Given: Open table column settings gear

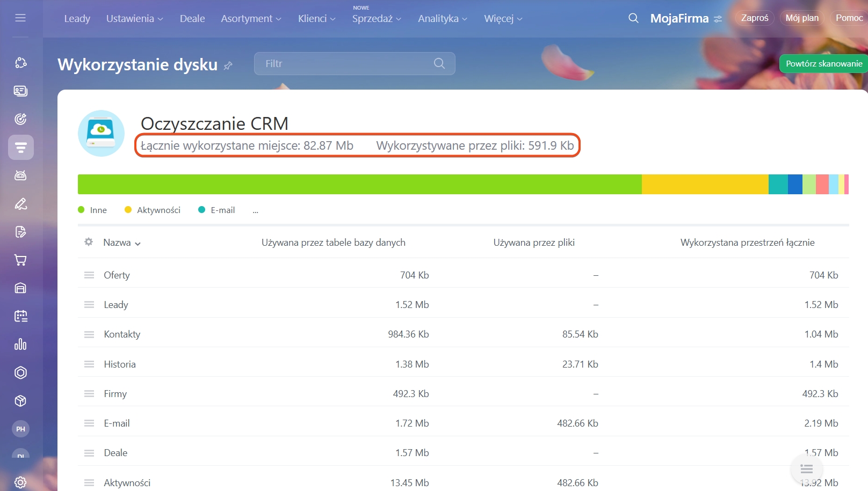Looking at the screenshot, I should coord(89,242).
